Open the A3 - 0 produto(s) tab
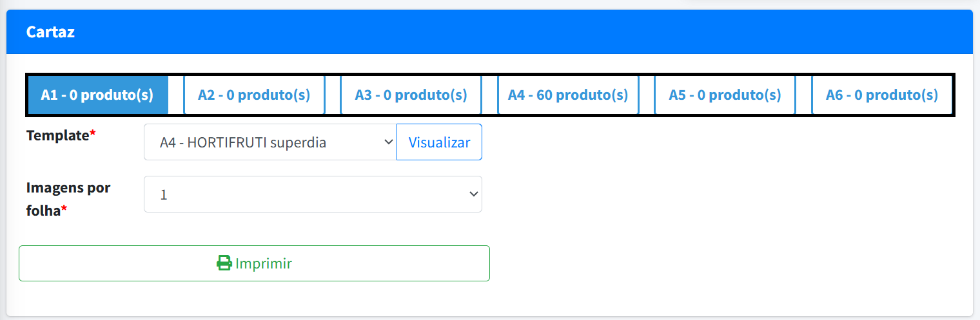This screenshot has height=320, width=980. click(x=411, y=95)
